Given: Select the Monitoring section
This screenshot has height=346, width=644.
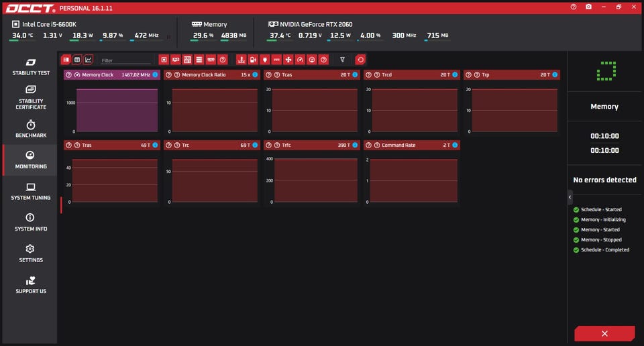Looking at the screenshot, I should pyautogui.click(x=31, y=160).
